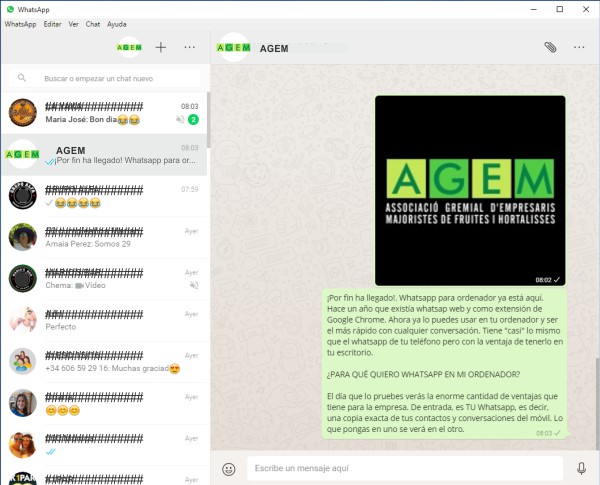Click the unread badge showing 2
The image size is (600, 485).
[x=194, y=120]
